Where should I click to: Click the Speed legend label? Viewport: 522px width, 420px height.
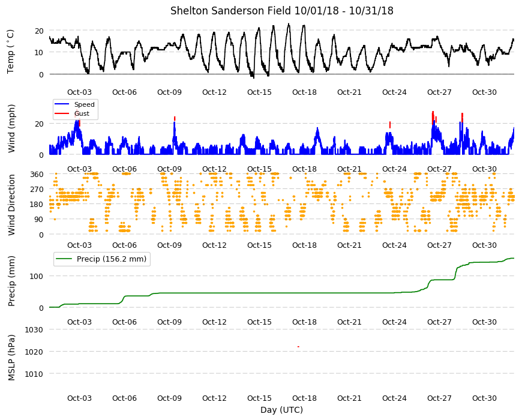point(84,104)
